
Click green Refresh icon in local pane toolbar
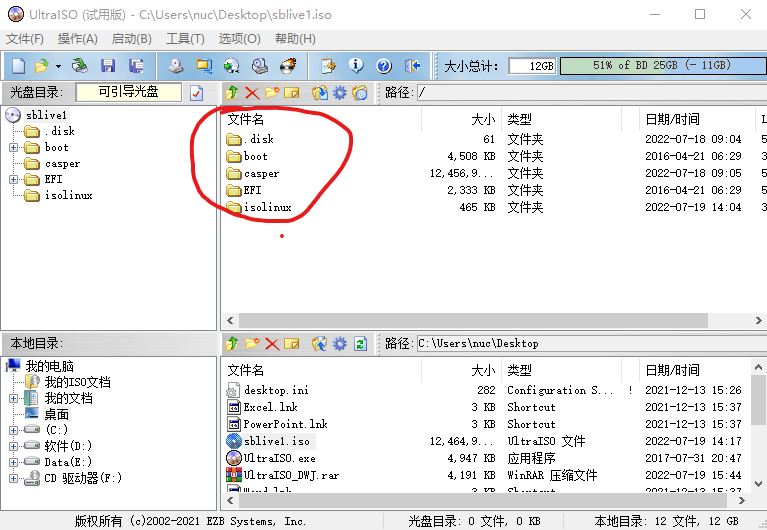click(x=360, y=344)
